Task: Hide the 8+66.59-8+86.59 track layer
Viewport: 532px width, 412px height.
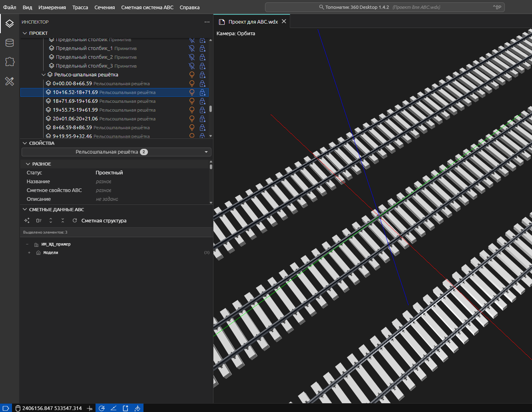Action: 192,128
